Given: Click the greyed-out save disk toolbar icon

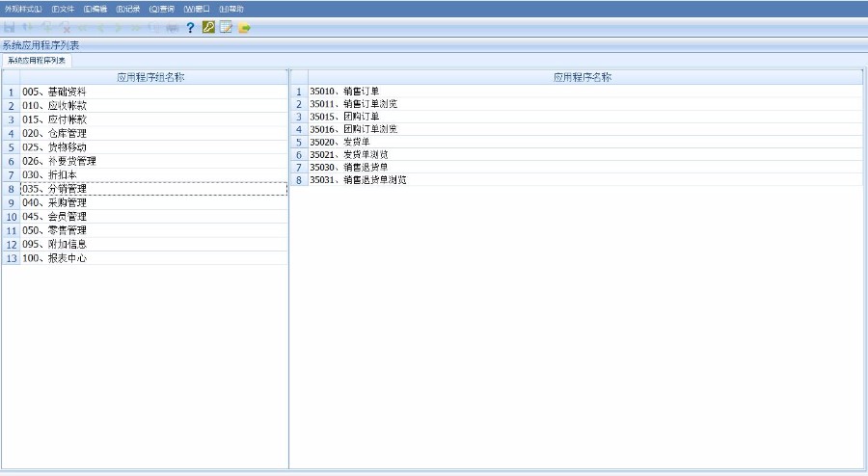Looking at the screenshot, I should tap(9, 27).
